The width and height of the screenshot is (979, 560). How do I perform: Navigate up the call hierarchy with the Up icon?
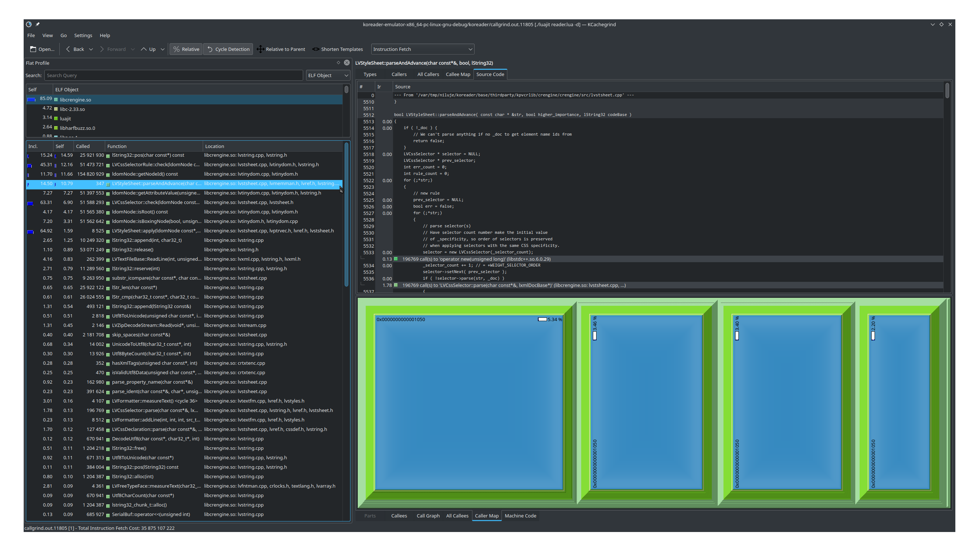click(143, 49)
